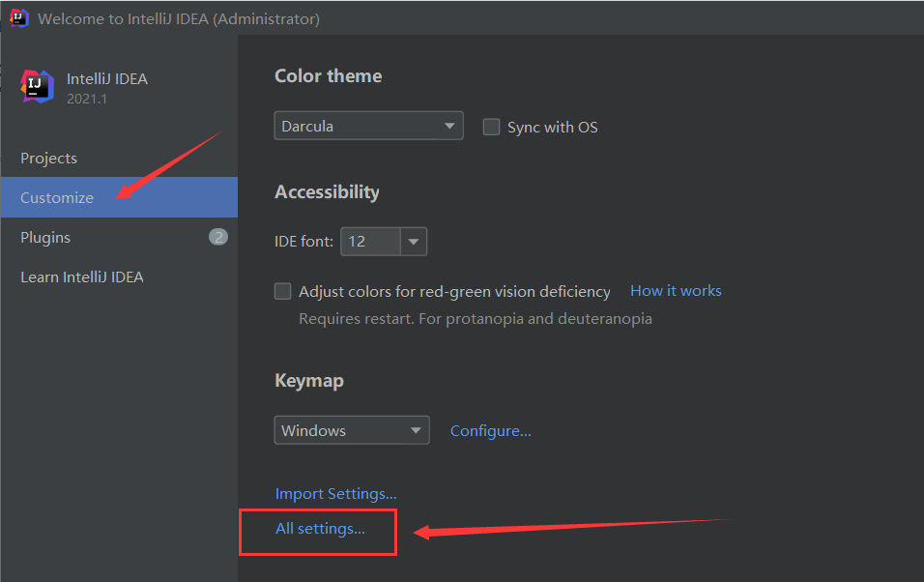Go to Learn IntelliJ IDEA tab

pos(82,276)
